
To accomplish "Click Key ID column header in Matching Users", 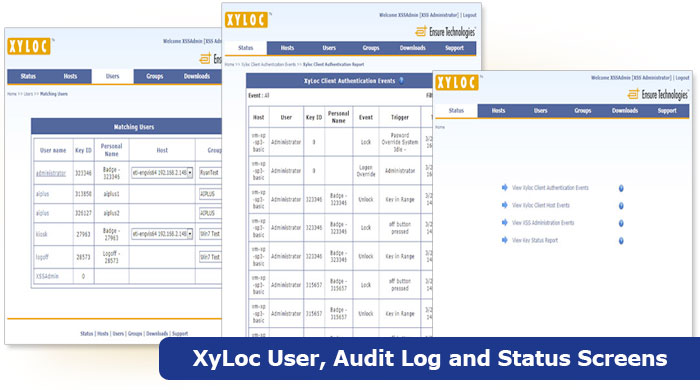I will point(83,150).
